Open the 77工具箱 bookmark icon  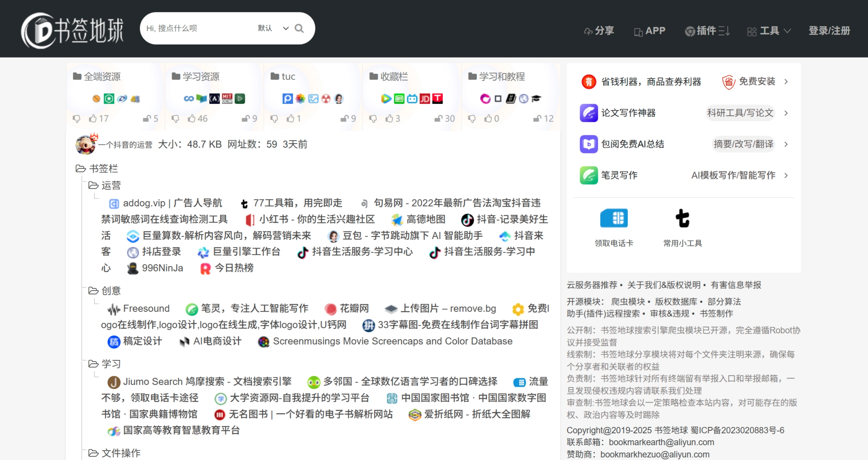pyautogui.click(x=244, y=204)
